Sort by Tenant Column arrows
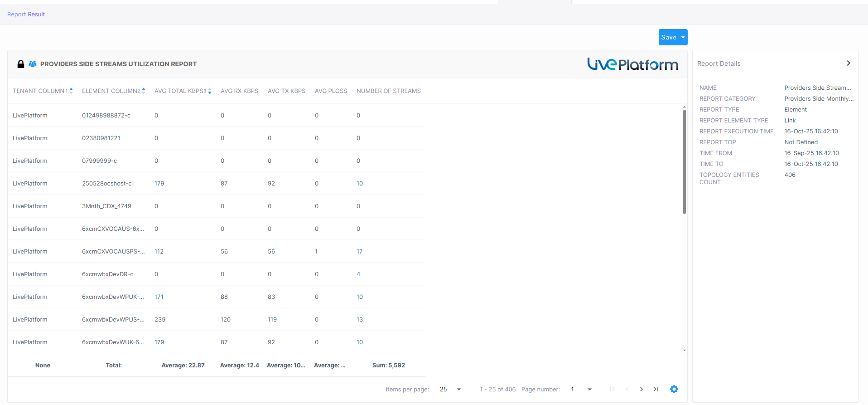868x405 pixels. click(71, 91)
